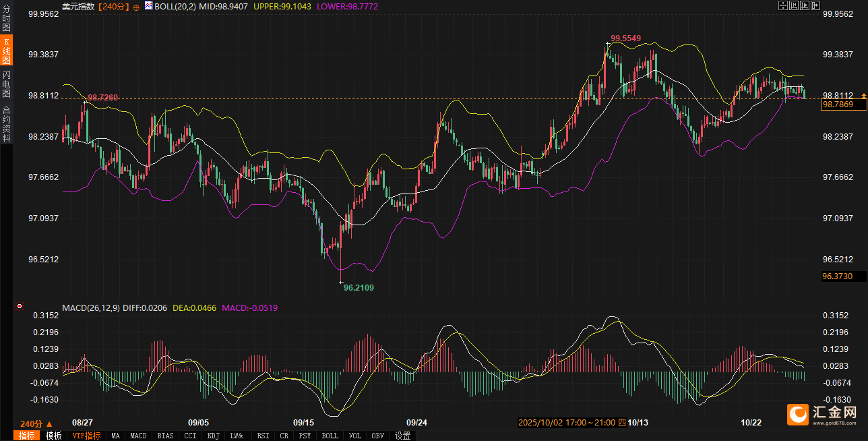
Task: Click the scroll-to-start chart icon
Action: point(793,5)
